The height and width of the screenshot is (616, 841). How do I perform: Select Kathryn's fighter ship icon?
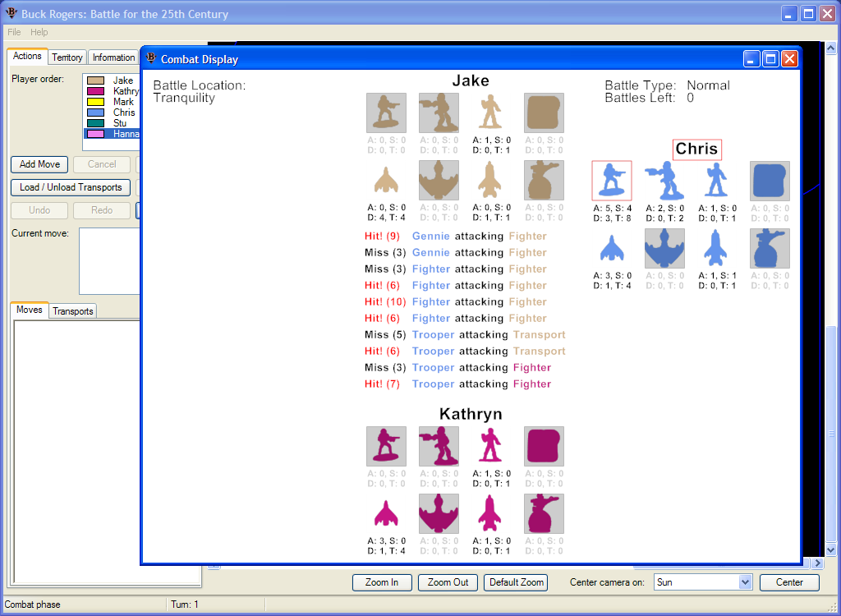[386, 514]
